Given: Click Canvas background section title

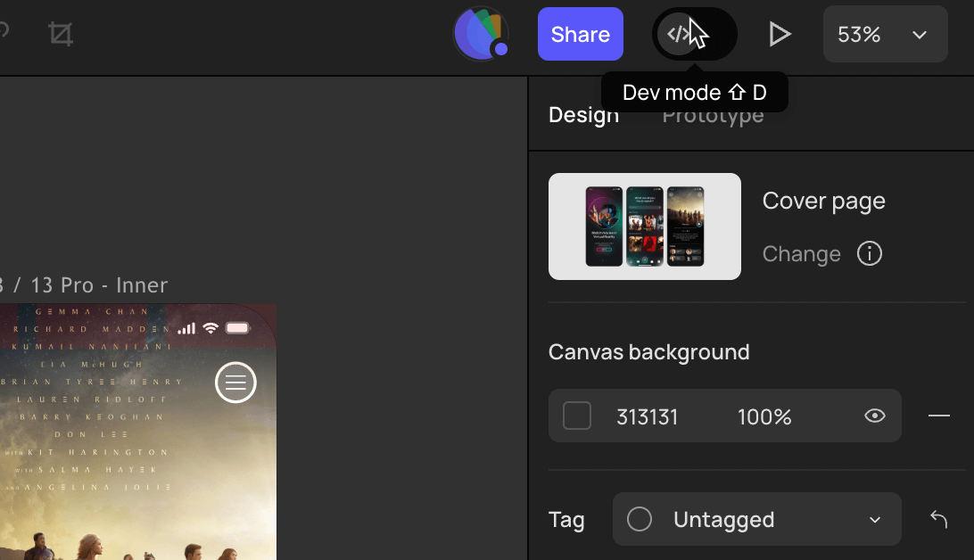Looking at the screenshot, I should 648,352.
